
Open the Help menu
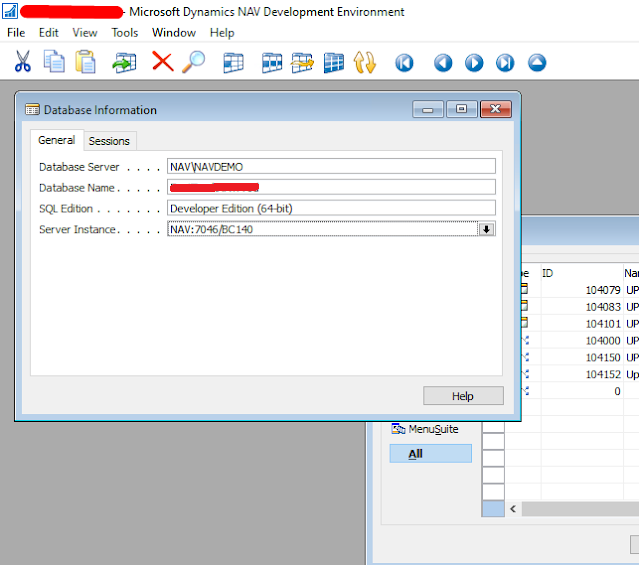click(222, 33)
